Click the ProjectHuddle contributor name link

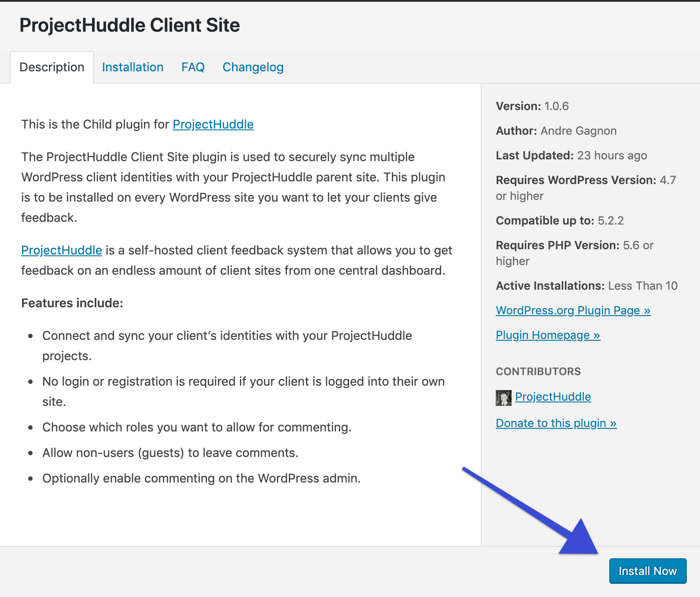(553, 397)
